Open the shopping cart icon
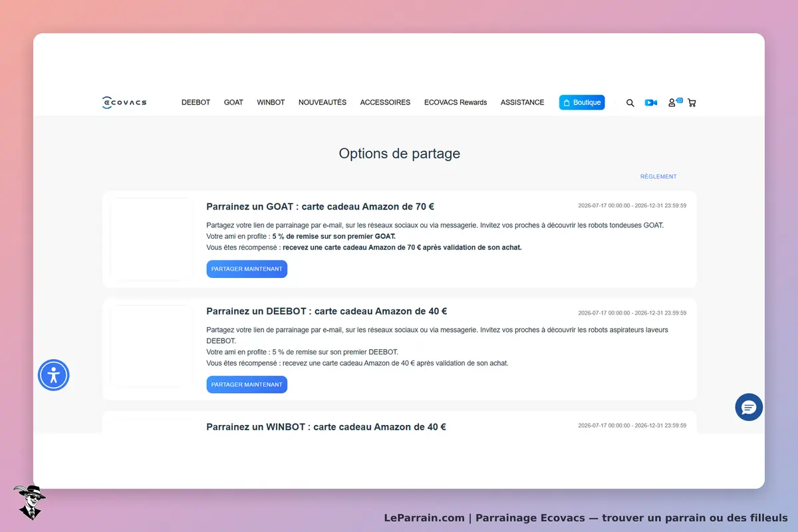The image size is (798, 532). click(x=692, y=103)
